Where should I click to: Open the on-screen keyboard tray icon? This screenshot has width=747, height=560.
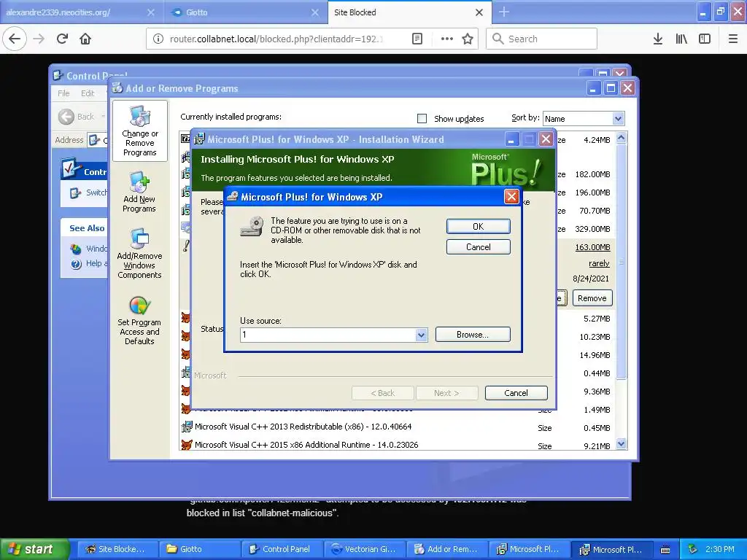click(x=665, y=550)
